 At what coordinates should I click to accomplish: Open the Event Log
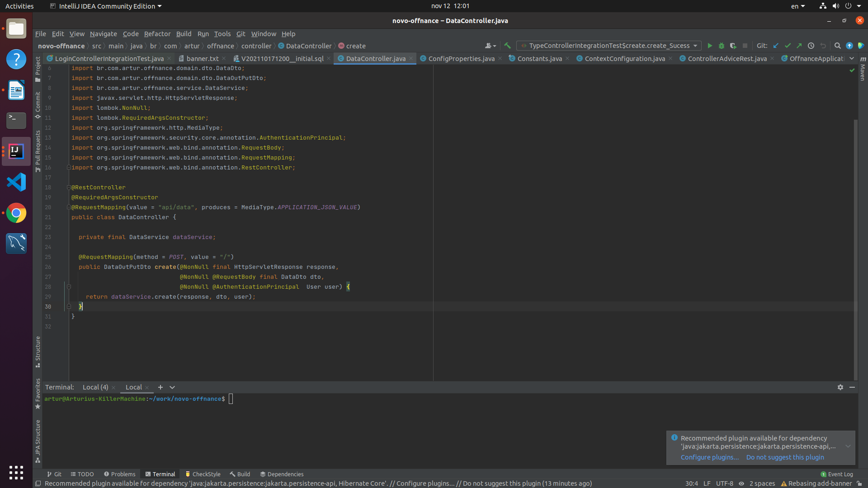pyautogui.click(x=837, y=474)
